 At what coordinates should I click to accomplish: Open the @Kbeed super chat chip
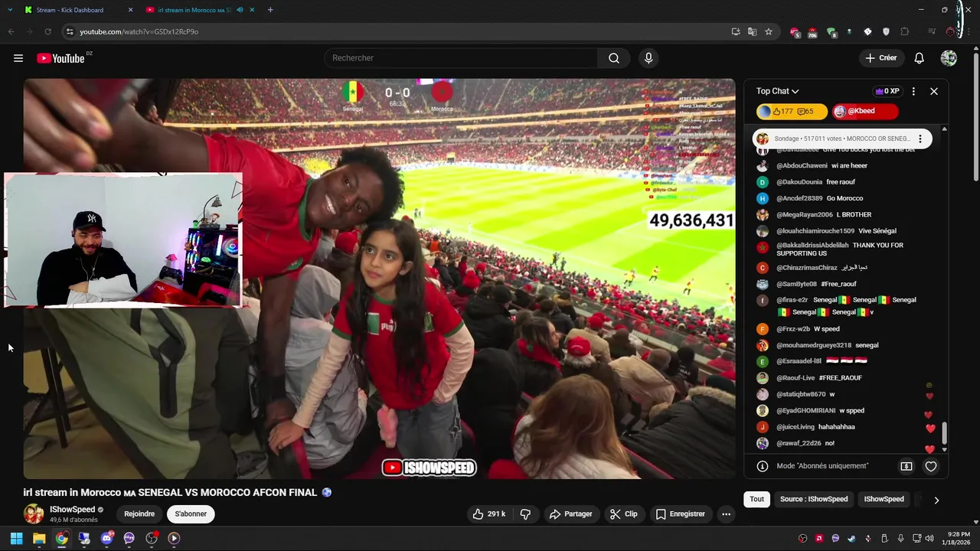(x=864, y=112)
